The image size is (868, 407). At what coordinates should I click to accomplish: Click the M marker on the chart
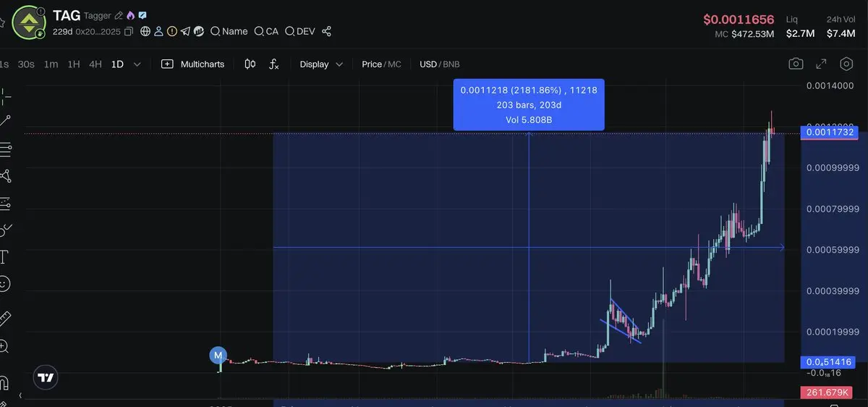click(218, 355)
